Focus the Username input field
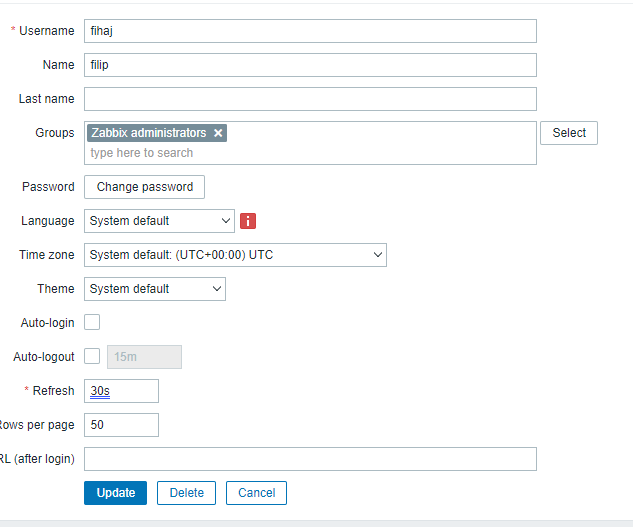The image size is (633, 527). 310,31
